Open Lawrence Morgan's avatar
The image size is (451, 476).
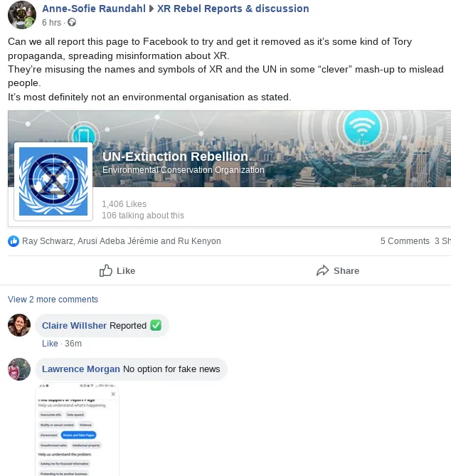(19, 369)
